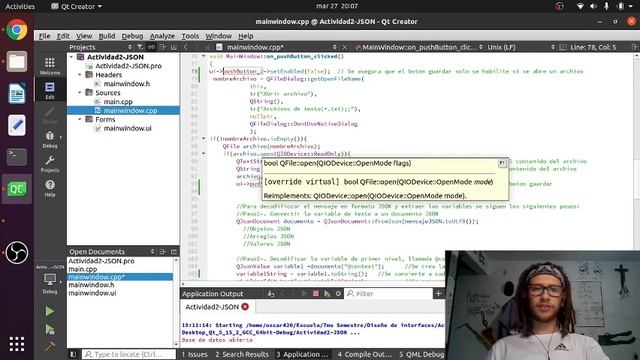Switch to 2 Search Results pane
The height and width of the screenshot is (360, 640).
[242, 354]
